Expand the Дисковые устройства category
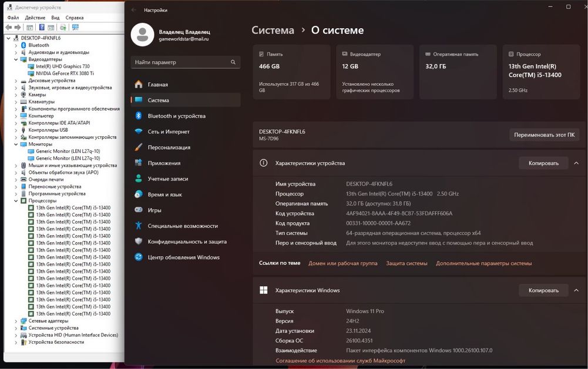 pos(16,80)
